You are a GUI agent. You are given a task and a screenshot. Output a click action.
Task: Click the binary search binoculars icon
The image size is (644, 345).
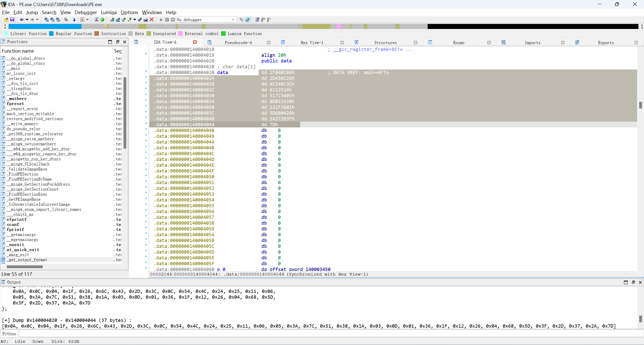[x=58, y=20]
